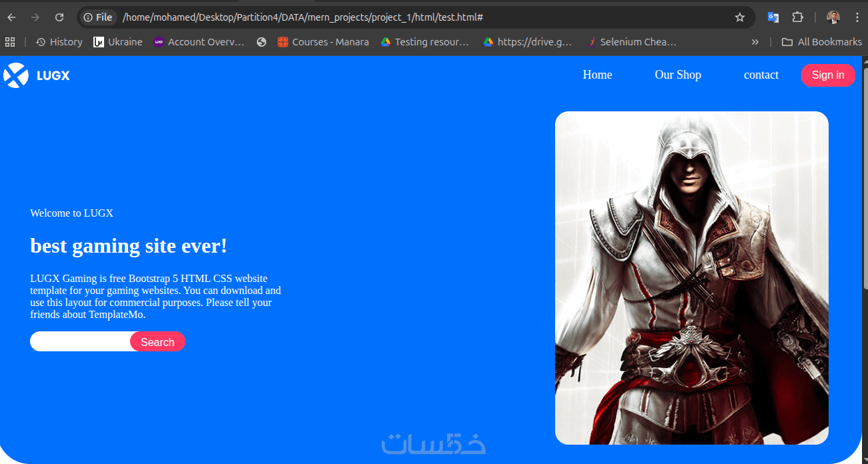Image resolution: width=868 pixels, height=464 pixels.
Task: Click the browser back arrow
Action: [11, 17]
